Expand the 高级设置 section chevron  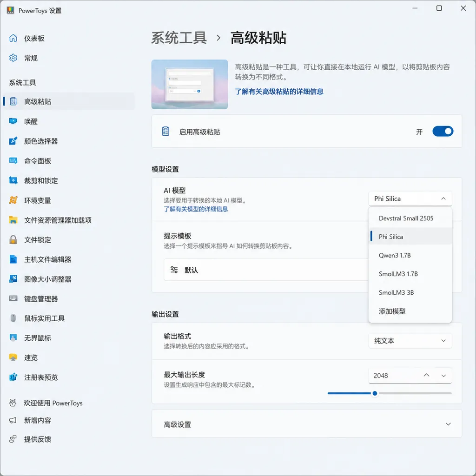click(x=448, y=424)
